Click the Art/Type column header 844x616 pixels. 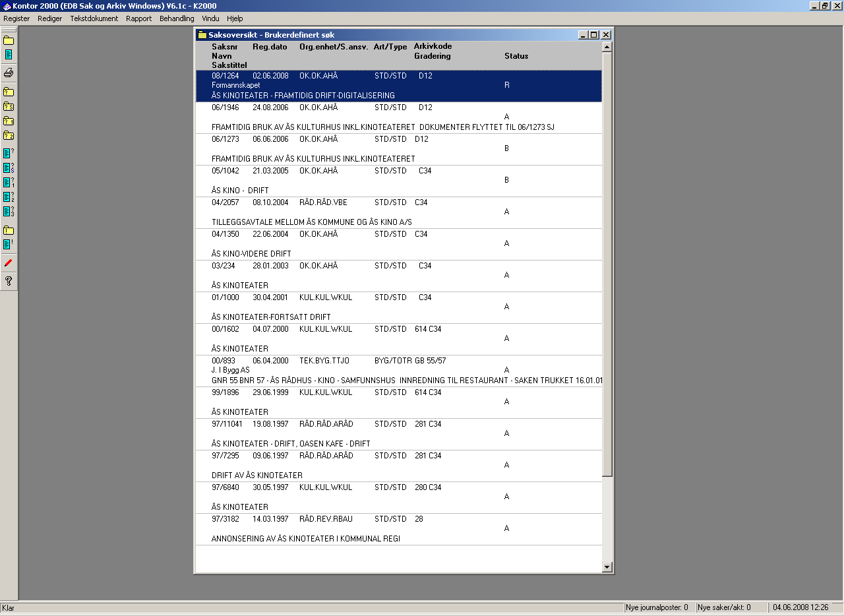pyautogui.click(x=390, y=47)
